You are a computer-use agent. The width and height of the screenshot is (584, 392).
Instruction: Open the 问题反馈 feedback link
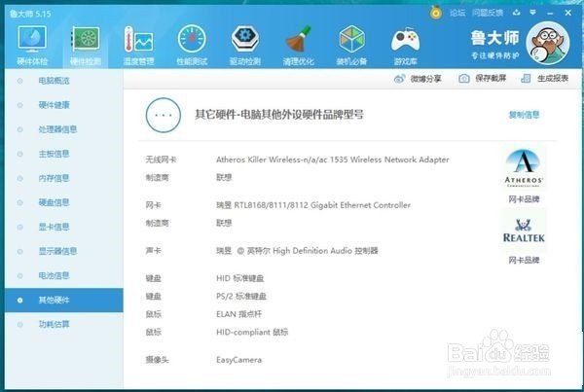tap(488, 13)
